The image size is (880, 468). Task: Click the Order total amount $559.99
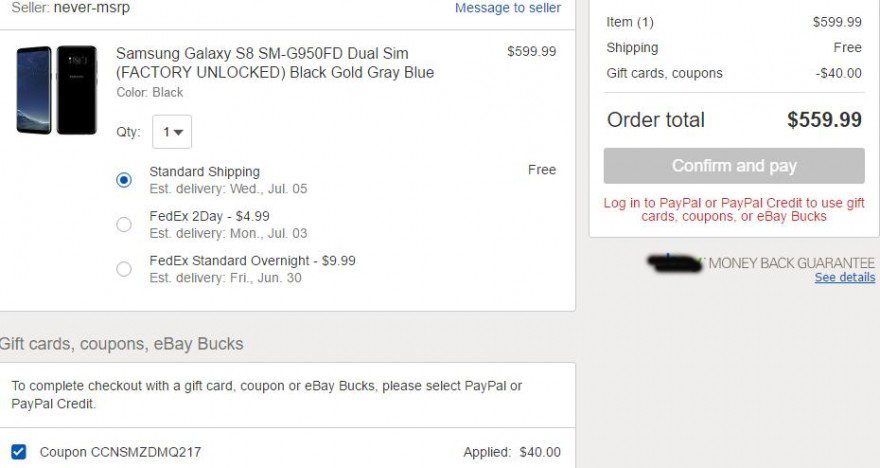point(823,120)
